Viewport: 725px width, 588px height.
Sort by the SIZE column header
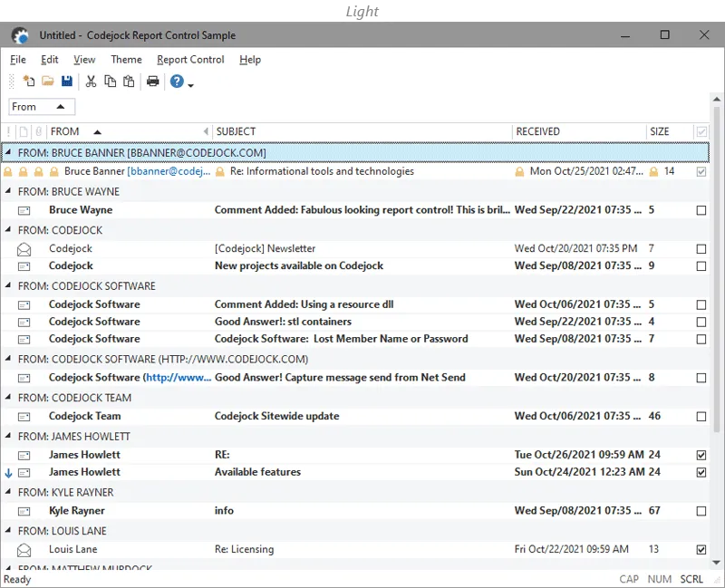pos(670,131)
